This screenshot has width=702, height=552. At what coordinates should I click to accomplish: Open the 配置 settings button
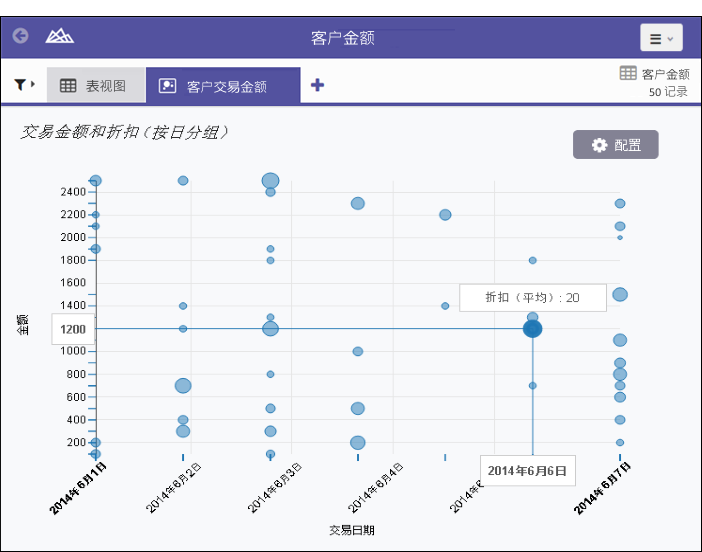pos(615,145)
